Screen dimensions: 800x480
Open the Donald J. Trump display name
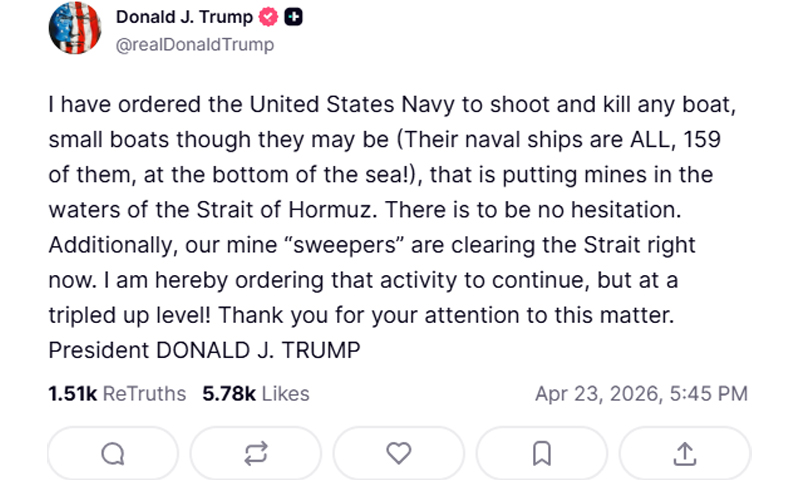coord(184,17)
